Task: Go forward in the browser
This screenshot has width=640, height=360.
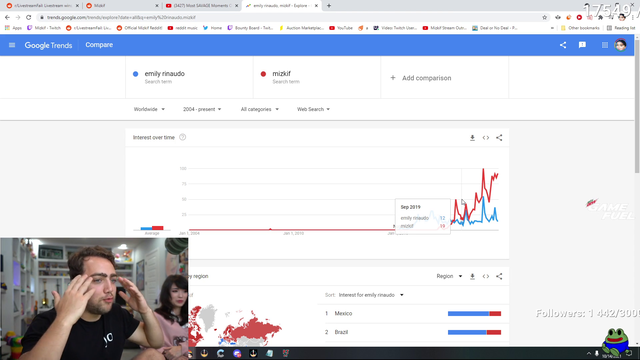Action: pos(18,17)
